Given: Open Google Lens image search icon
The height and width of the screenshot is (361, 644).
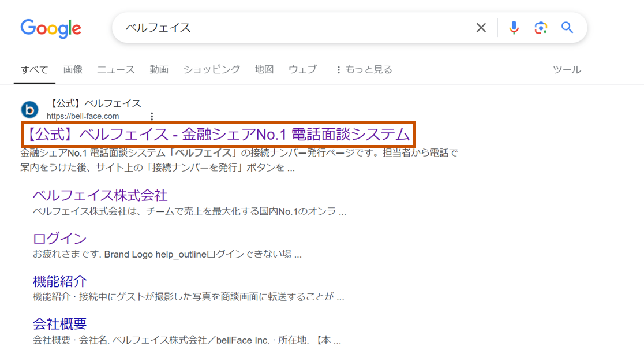Looking at the screenshot, I should click(x=541, y=28).
